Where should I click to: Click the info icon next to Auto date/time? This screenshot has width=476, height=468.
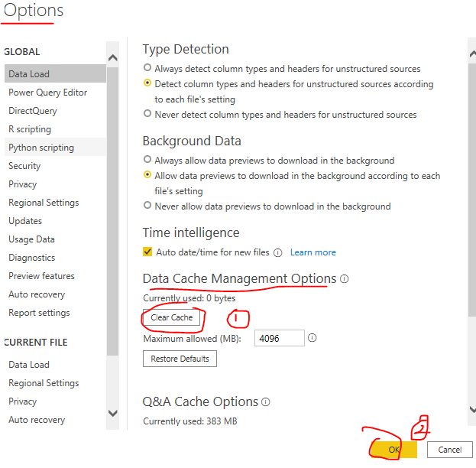pos(278,253)
